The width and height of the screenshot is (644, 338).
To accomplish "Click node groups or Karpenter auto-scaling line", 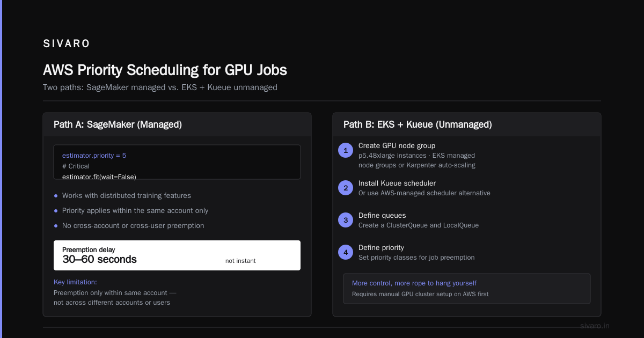I will 417,165.
